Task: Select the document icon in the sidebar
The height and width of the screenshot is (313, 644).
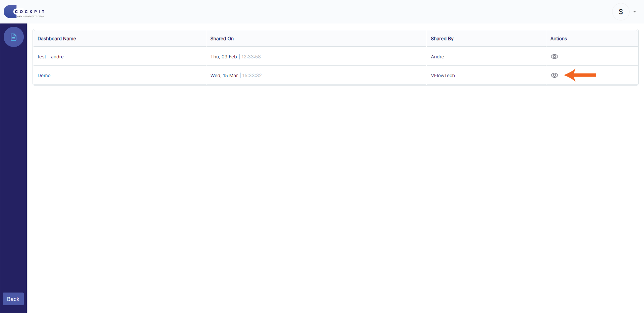Action: coord(14,37)
